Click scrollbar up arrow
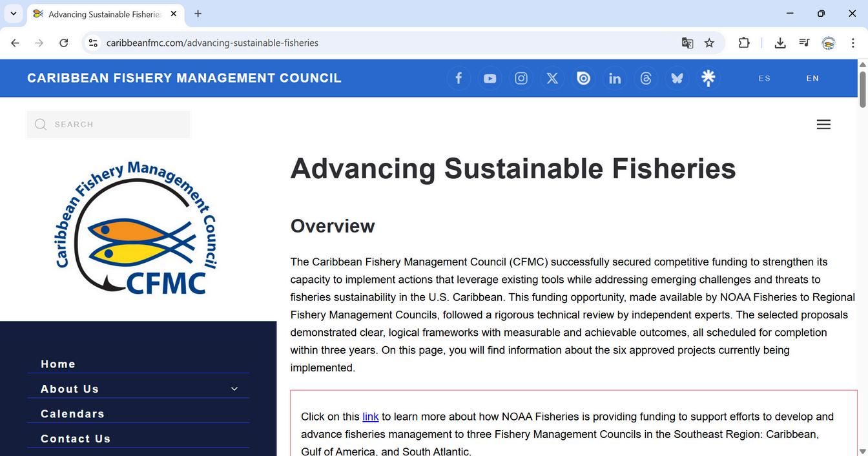Image resolution: width=868 pixels, height=456 pixels. (x=863, y=64)
